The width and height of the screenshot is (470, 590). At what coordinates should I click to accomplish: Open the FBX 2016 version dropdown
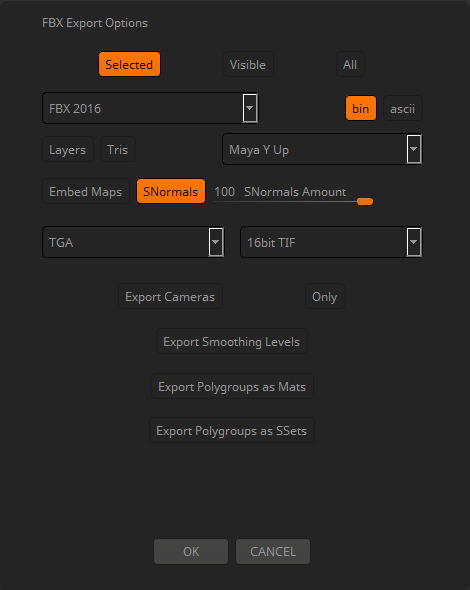150,108
